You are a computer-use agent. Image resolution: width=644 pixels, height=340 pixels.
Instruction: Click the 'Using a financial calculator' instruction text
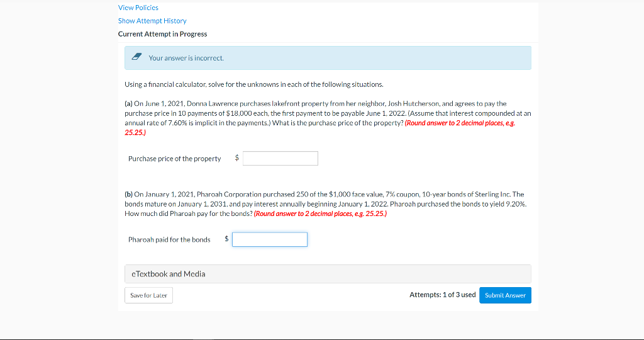[x=254, y=85]
